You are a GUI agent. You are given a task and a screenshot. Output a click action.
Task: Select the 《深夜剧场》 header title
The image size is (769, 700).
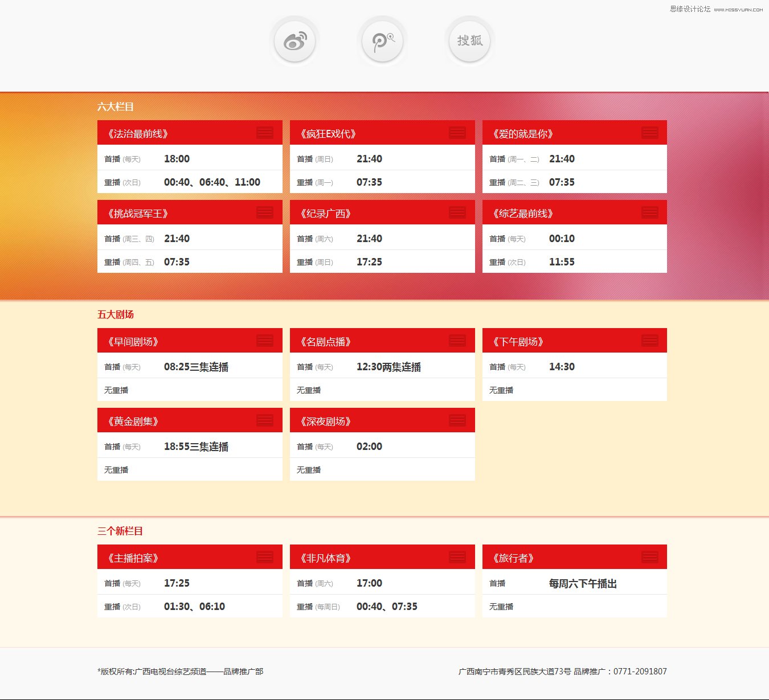pos(325,421)
